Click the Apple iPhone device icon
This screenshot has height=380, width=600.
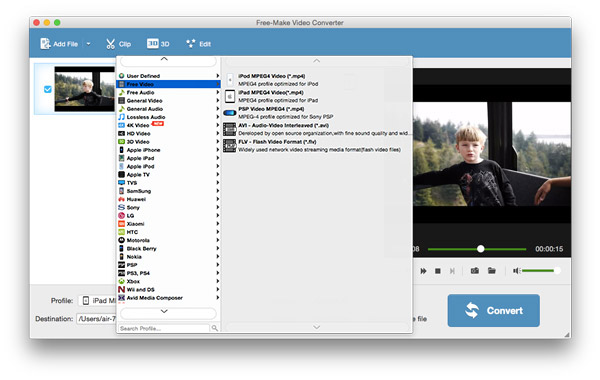pos(121,150)
